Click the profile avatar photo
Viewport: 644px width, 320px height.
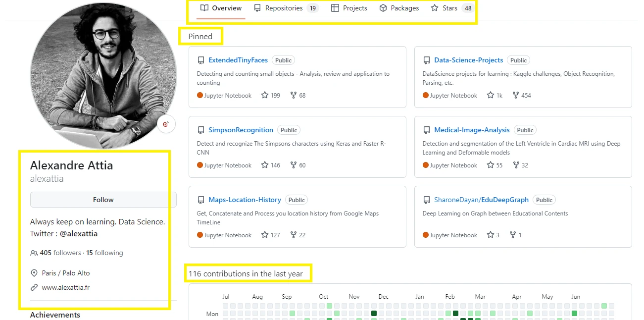(104, 75)
